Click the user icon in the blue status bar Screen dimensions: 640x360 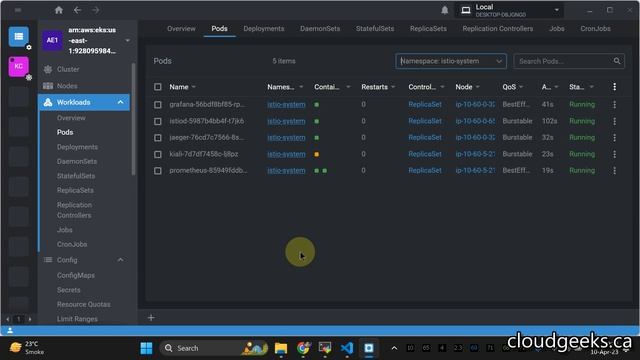(x=10, y=331)
